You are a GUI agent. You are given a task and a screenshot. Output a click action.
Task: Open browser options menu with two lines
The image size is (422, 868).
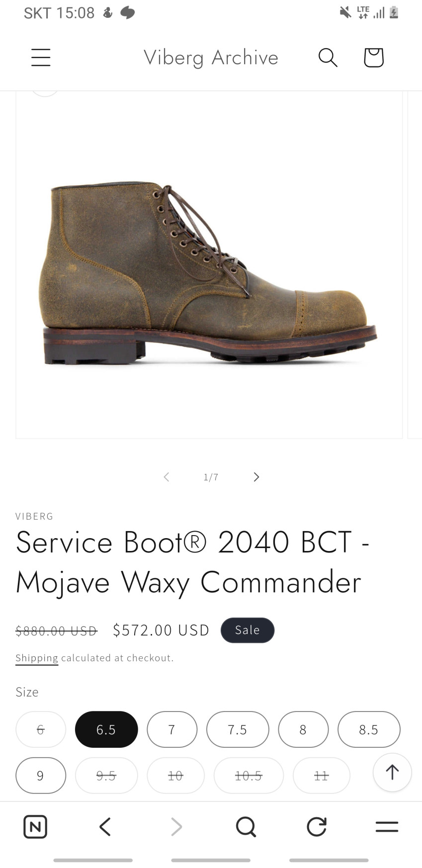[387, 827]
